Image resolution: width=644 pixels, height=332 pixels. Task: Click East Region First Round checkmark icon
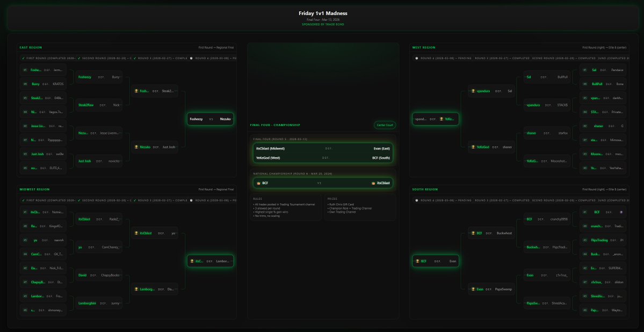point(24,58)
